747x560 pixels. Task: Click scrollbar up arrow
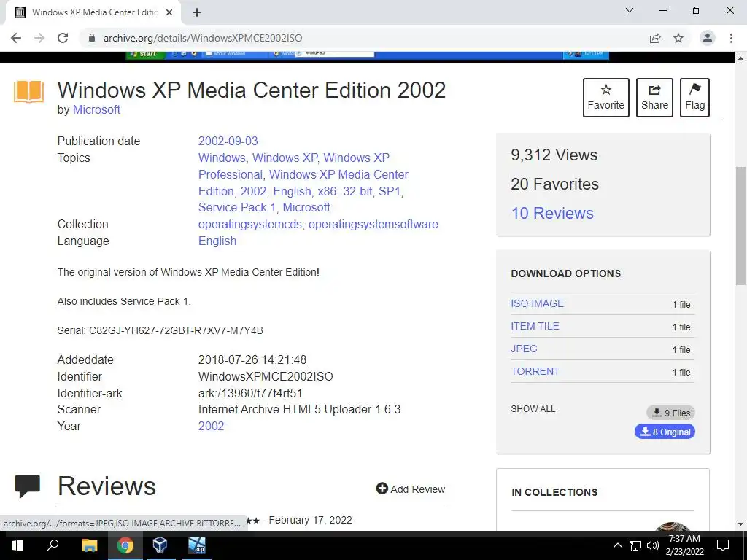pyautogui.click(x=741, y=58)
